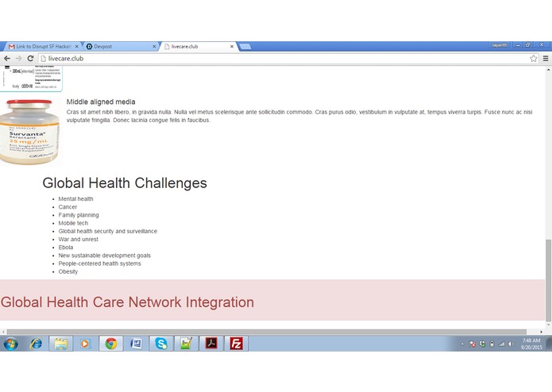Open Windows Explorer from the taskbar
The width and height of the screenshot is (552, 392).
[x=61, y=344]
